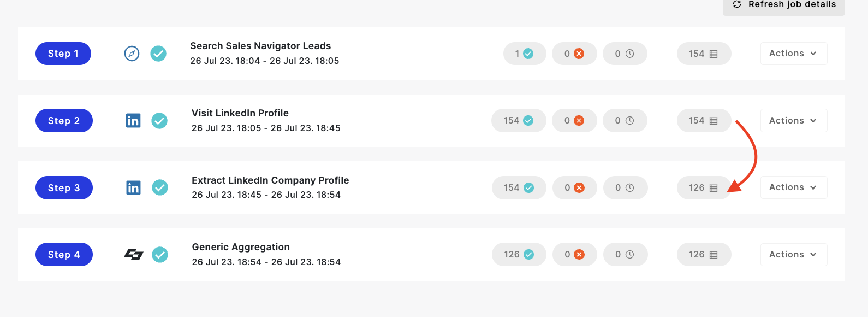Select the Step 1 blue pill button
The image size is (868, 317).
coord(63,54)
